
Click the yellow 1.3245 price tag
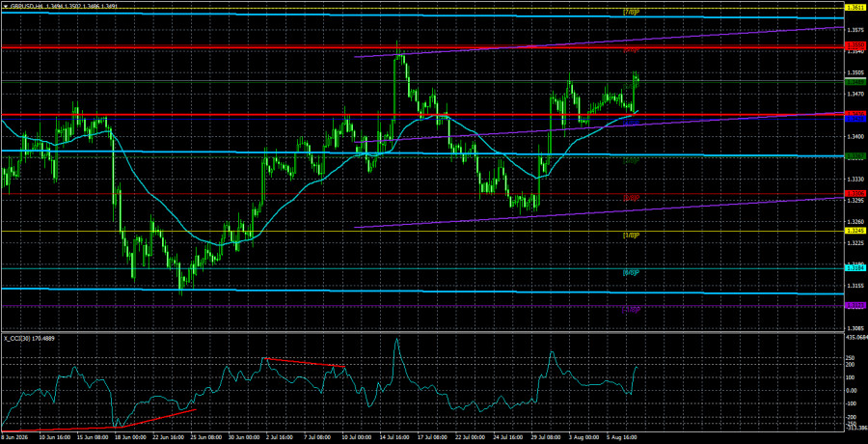coord(854,231)
